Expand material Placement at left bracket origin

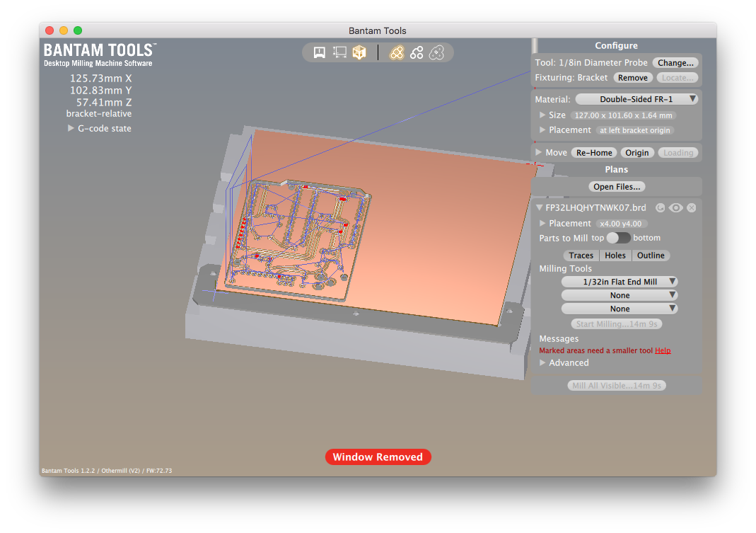[542, 130]
